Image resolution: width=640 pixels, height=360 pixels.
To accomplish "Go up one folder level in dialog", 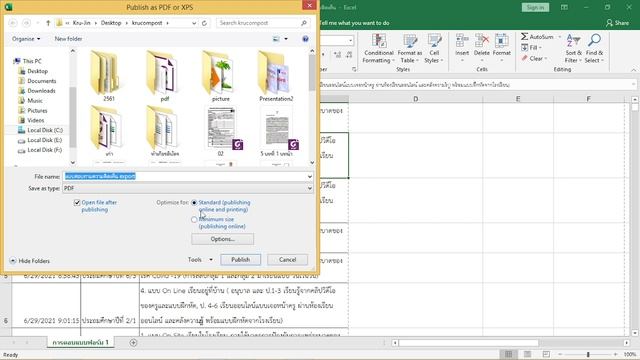I will (x=48, y=23).
